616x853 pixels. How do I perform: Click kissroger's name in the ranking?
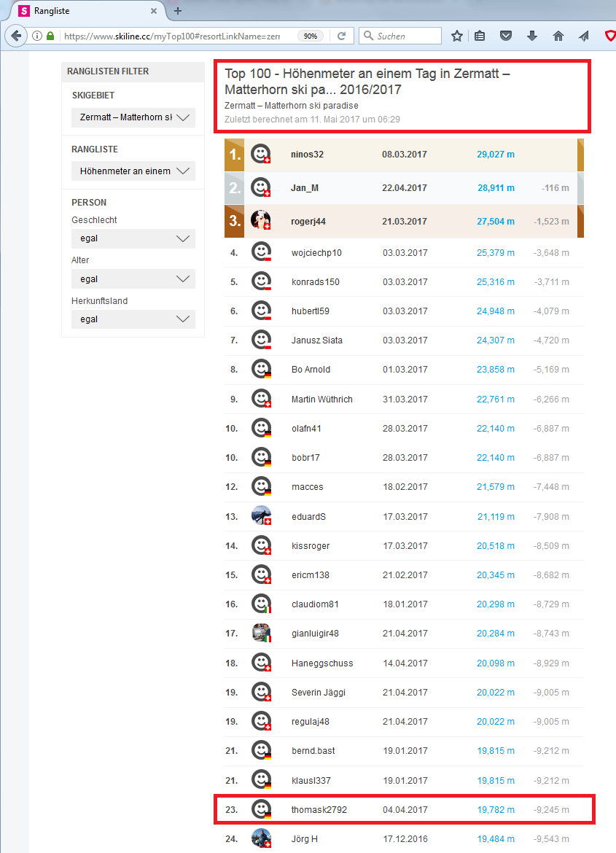pyautogui.click(x=310, y=546)
